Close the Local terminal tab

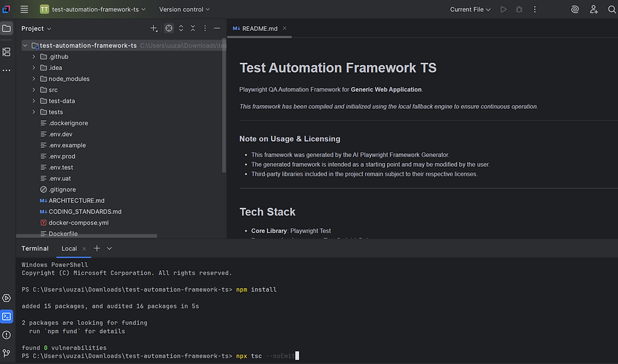(84, 249)
